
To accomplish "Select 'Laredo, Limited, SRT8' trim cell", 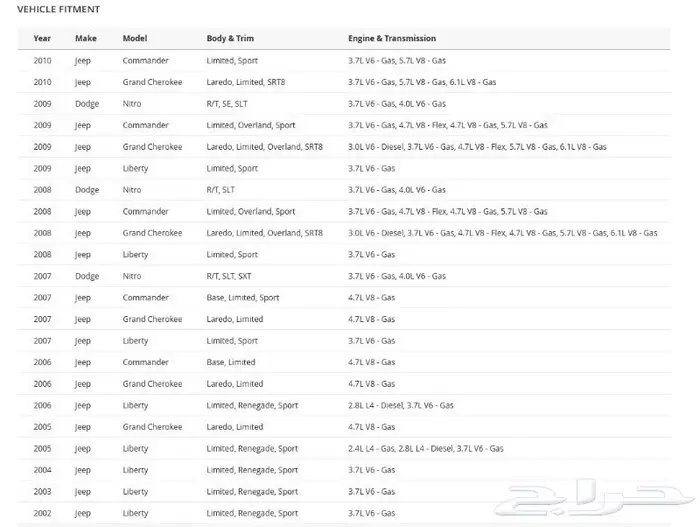I will coord(246,82).
